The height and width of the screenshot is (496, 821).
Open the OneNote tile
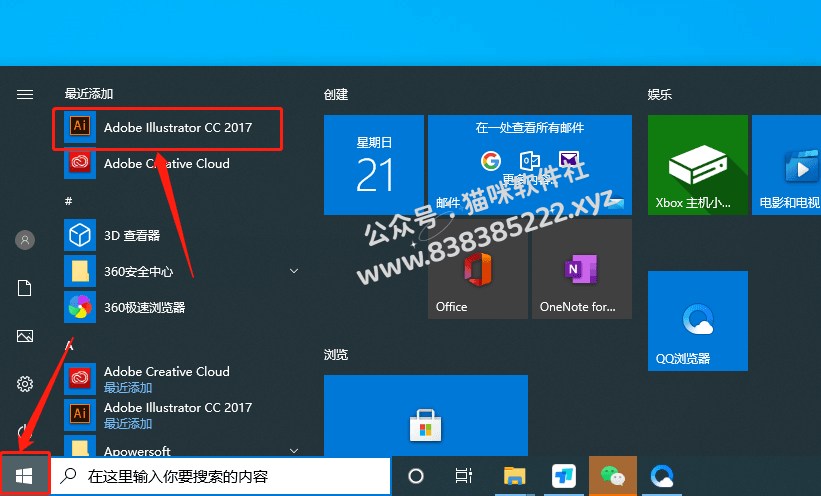click(x=582, y=269)
